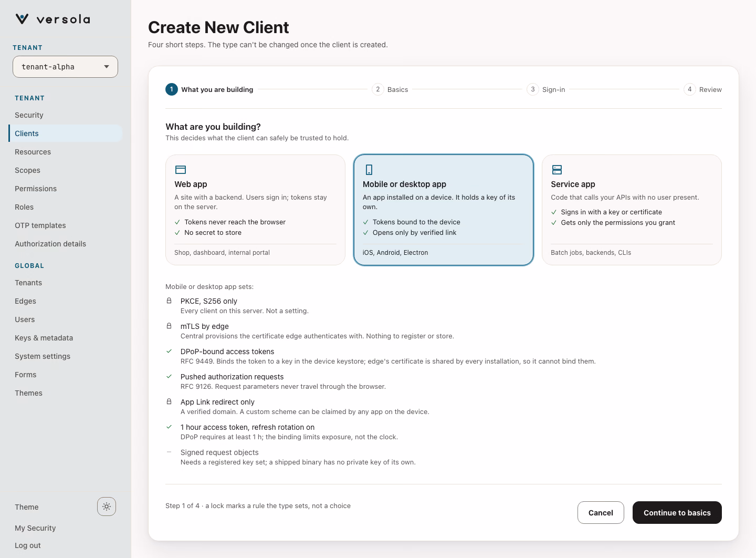
Task: Click the Service app server icon
Action: [557, 170]
